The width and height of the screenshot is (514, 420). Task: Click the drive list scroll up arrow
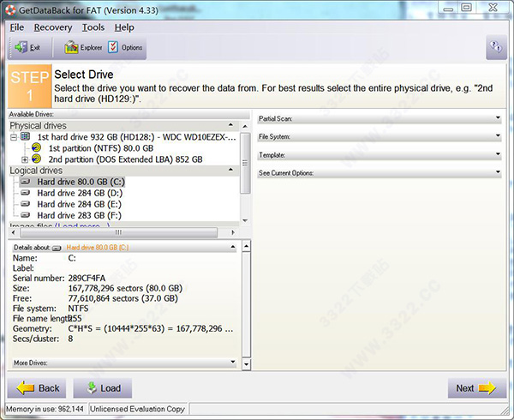(245, 126)
